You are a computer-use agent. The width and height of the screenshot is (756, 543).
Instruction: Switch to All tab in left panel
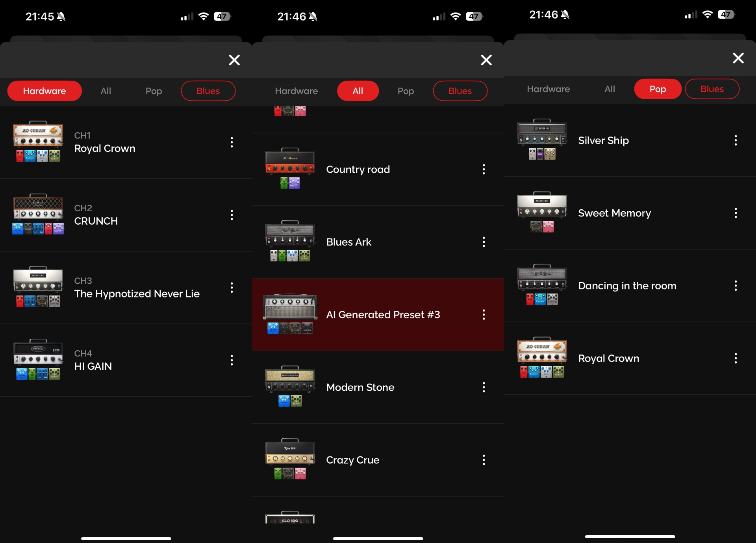(106, 91)
